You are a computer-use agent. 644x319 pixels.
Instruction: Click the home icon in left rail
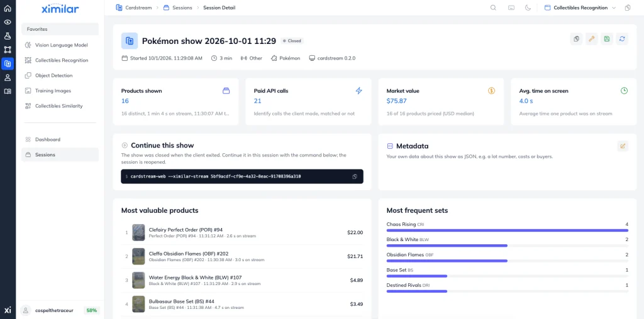pos(8,8)
